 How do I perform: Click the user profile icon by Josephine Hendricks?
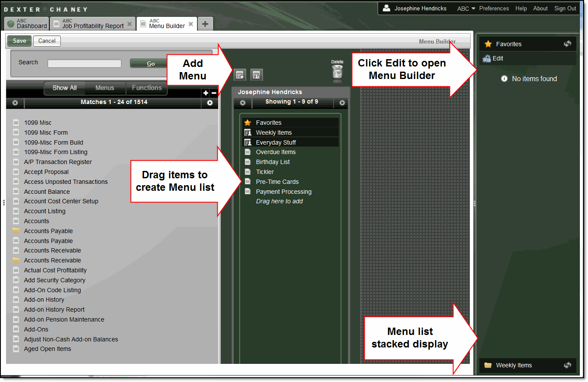[386, 8]
